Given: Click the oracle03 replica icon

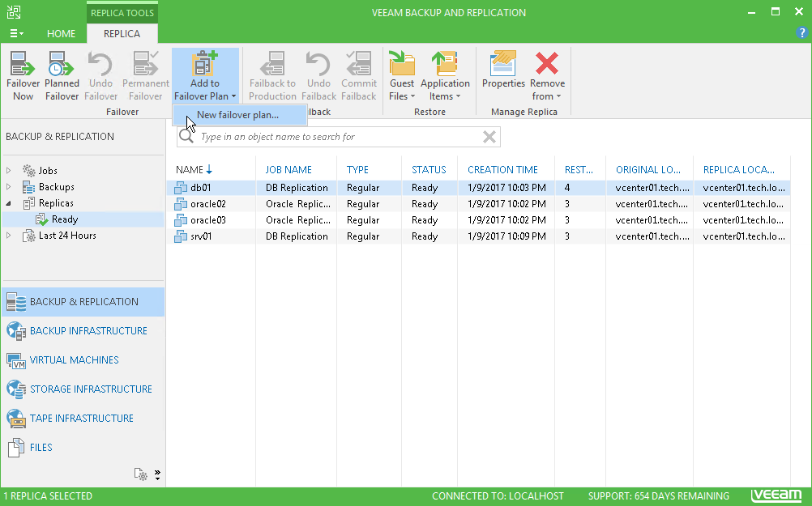Looking at the screenshot, I should coord(181,220).
